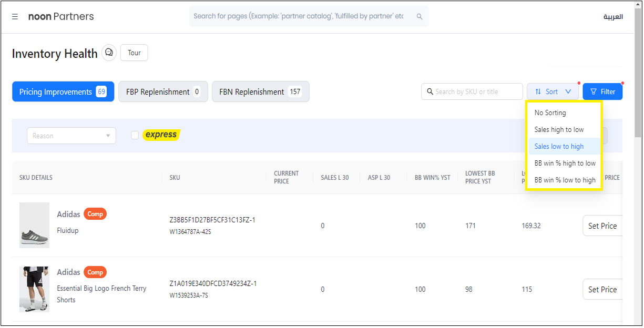This screenshot has width=644, height=328.
Task: Open the chat help icon beside Inventory Health
Action: (109, 53)
